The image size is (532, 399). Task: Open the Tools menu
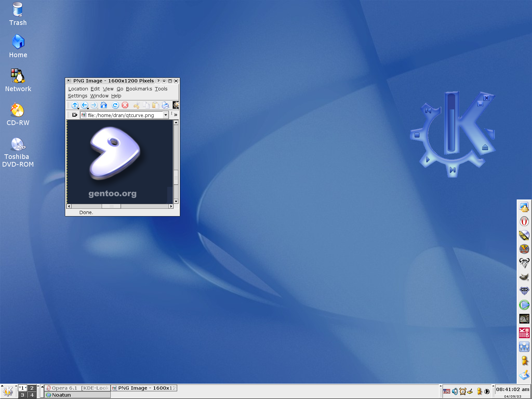(x=161, y=89)
